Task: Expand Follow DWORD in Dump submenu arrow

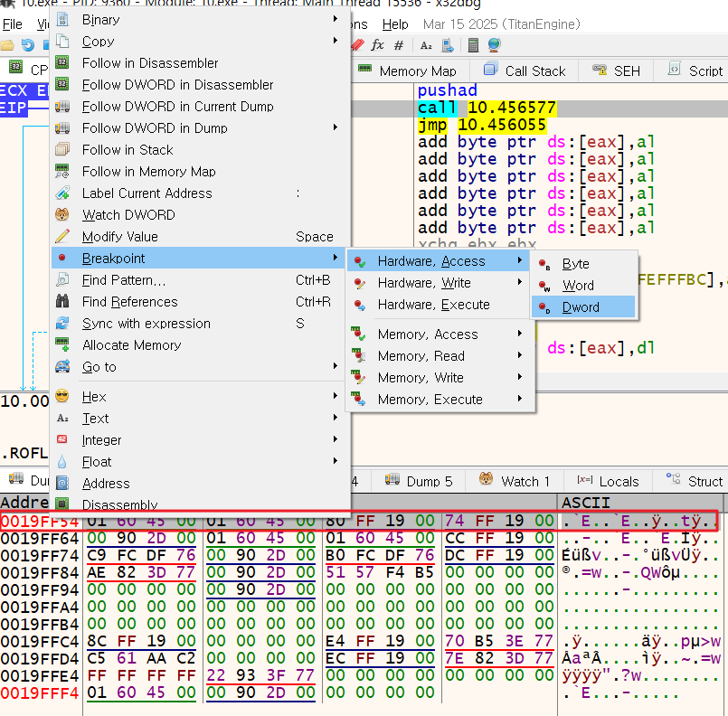Action: 336,127
